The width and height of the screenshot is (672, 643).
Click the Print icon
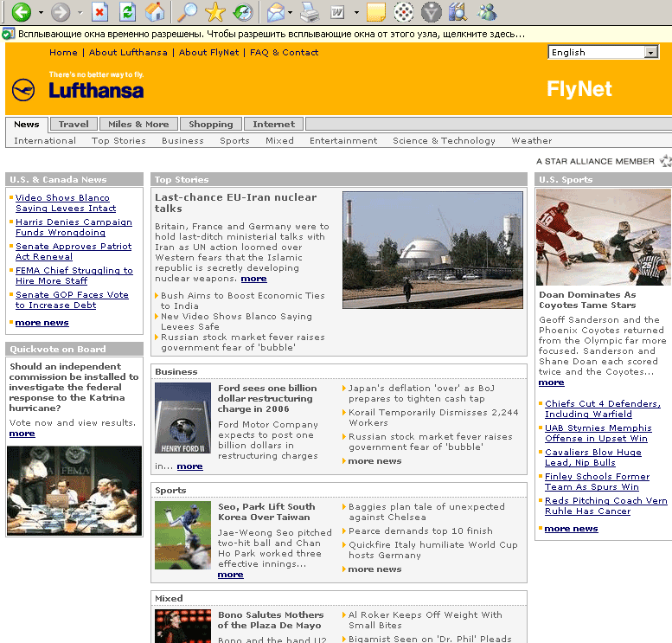click(310, 12)
